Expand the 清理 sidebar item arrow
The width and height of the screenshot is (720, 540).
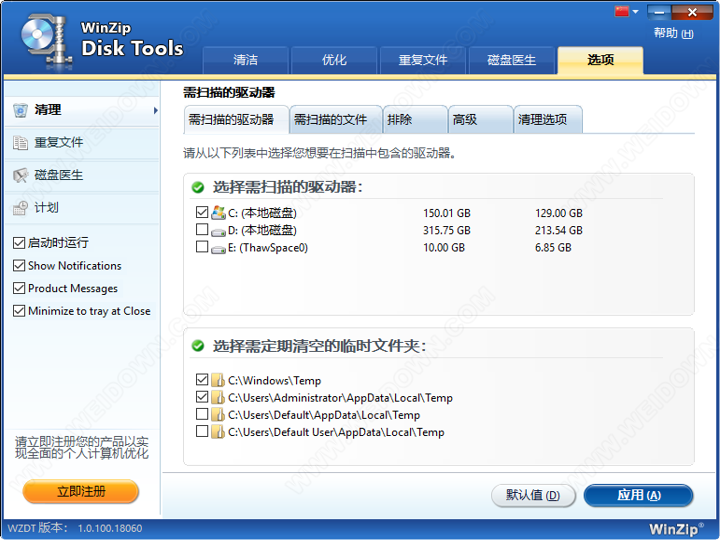coord(156,110)
